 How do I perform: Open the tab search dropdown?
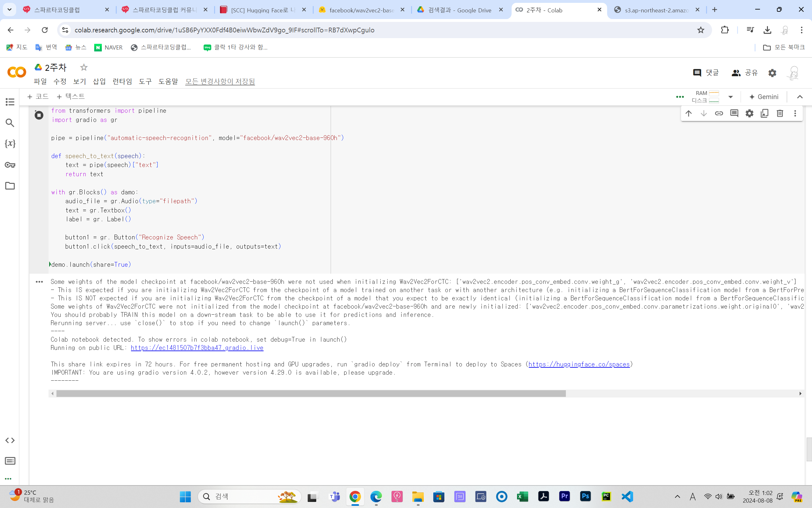click(10, 10)
